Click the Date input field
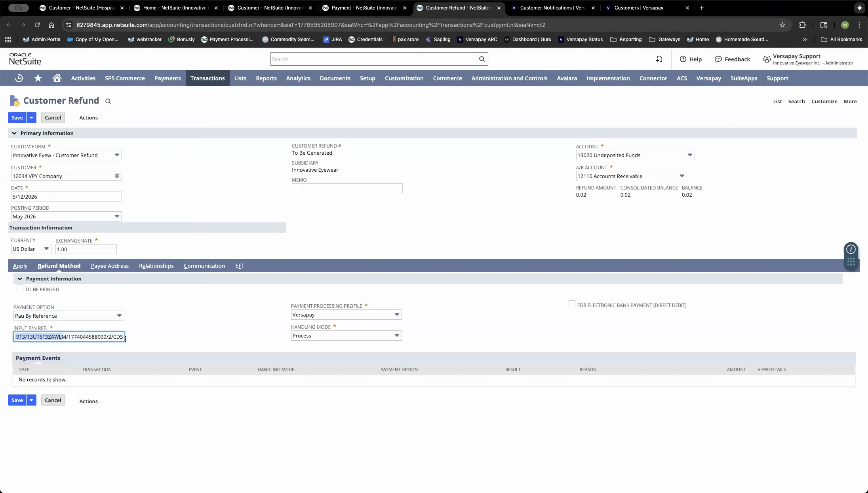This screenshot has height=493, width=868. 66,197
